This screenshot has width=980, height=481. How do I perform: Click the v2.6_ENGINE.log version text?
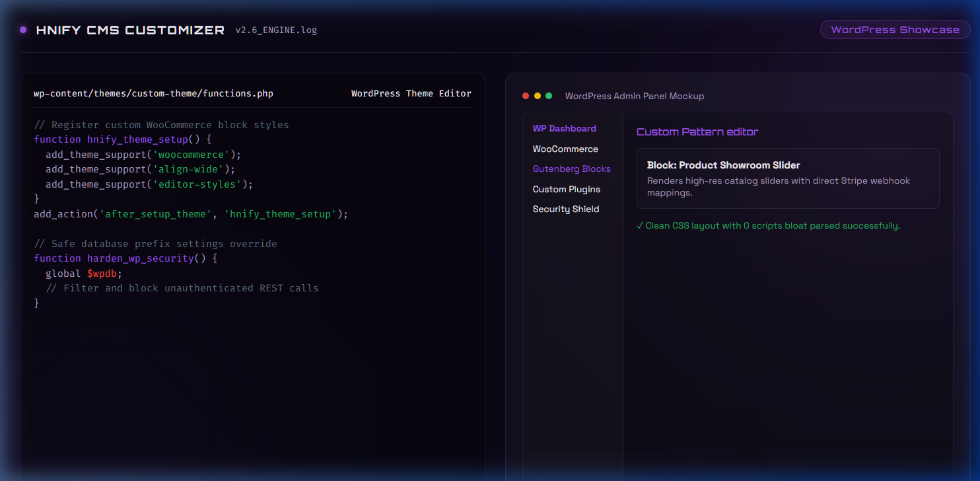276,30
